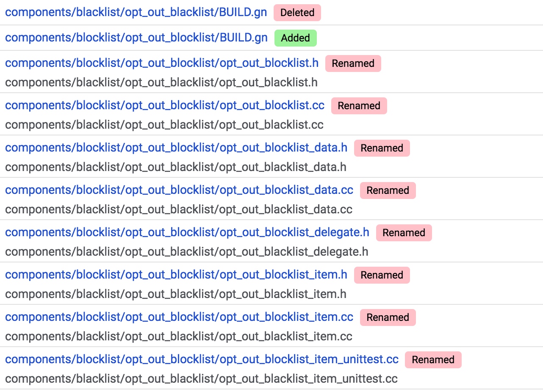Open the deleted opt_out_blacklist/BUILD.gn file link

(136, 12)
